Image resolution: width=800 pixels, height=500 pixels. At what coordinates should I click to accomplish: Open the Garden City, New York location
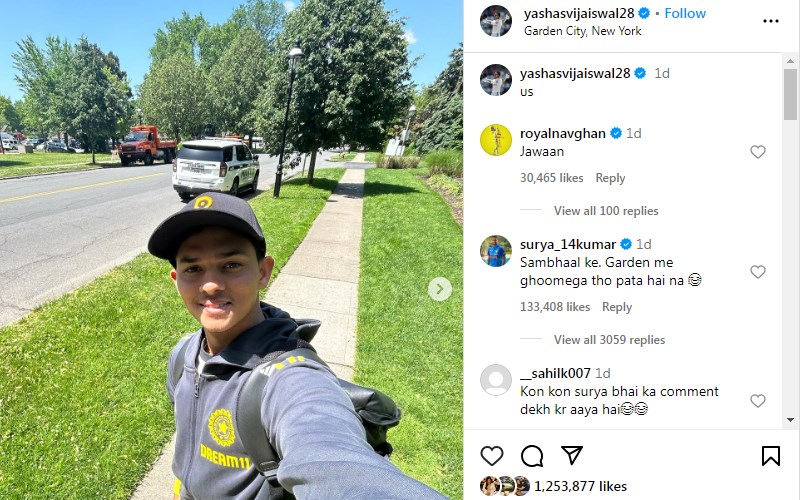point(583,31)
